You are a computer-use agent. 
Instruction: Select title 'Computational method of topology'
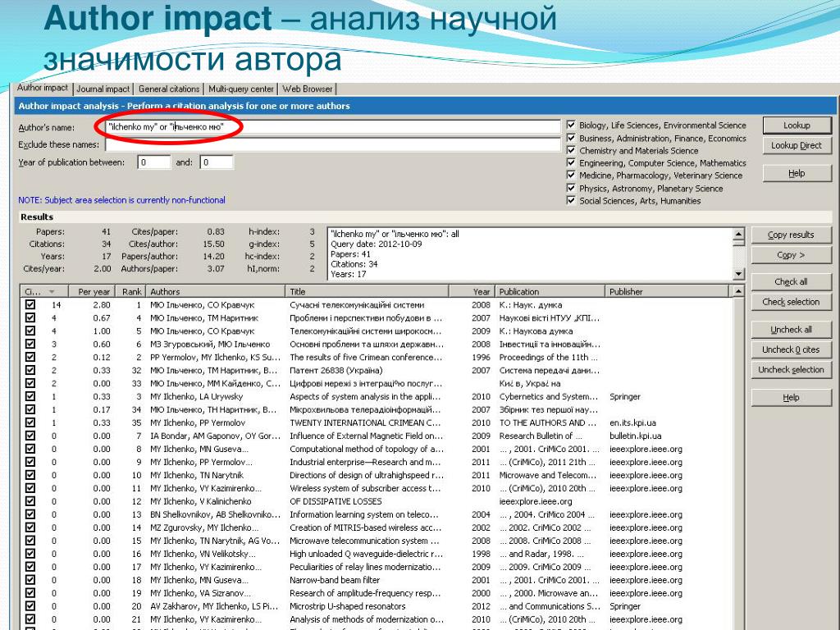[x=367, y=449]
